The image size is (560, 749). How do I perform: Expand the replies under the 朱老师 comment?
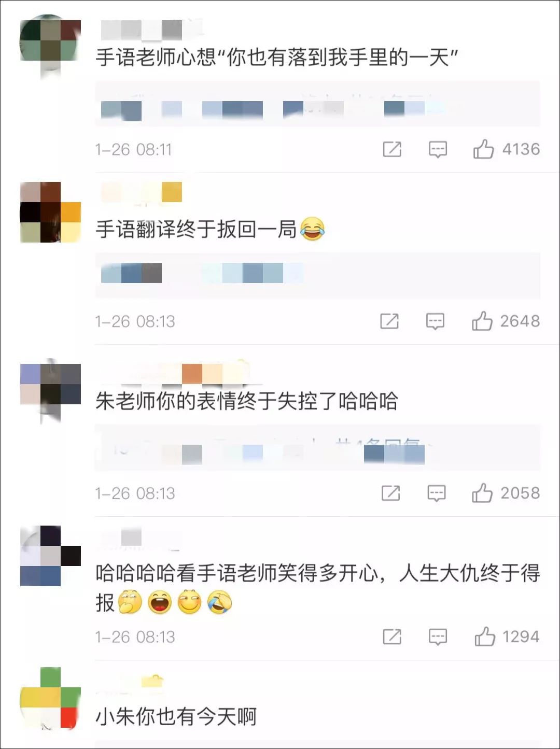317,447
